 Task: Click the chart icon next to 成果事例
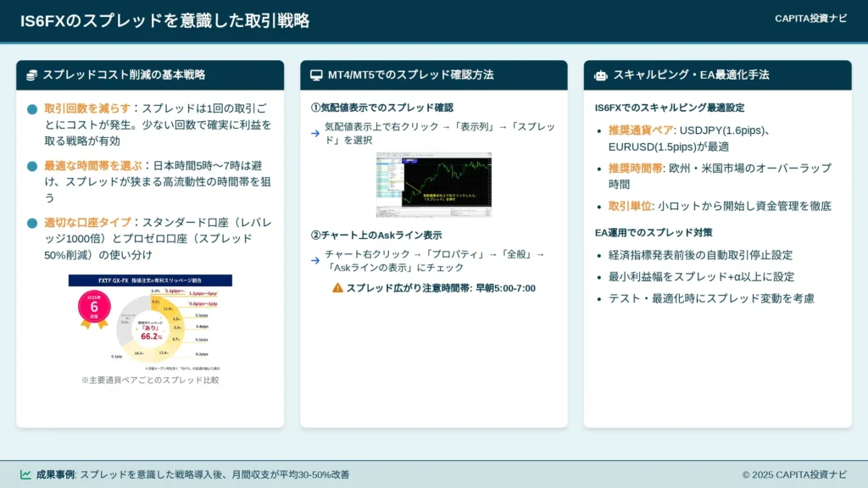[x=25, y=474]
